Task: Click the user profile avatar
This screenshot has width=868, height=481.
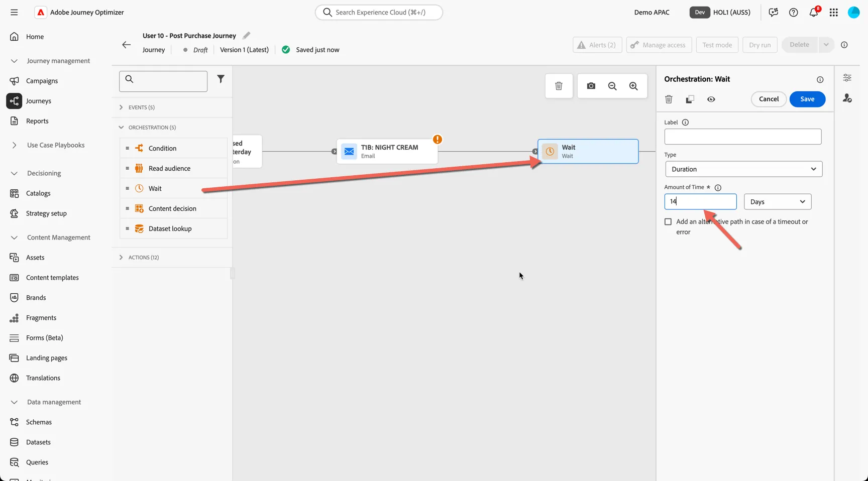Action: click(x=853, y=13)
